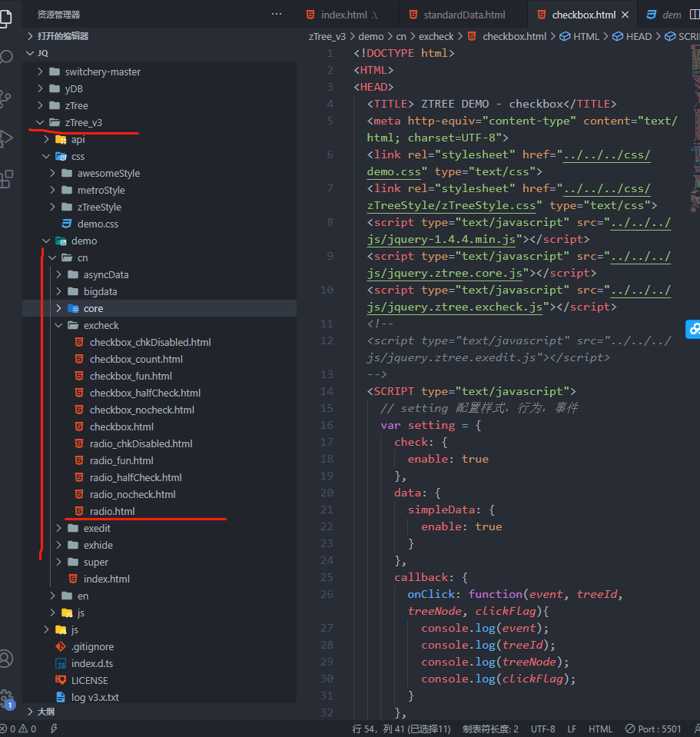
Task: Expand the en folder
Action: coord(52,596)
